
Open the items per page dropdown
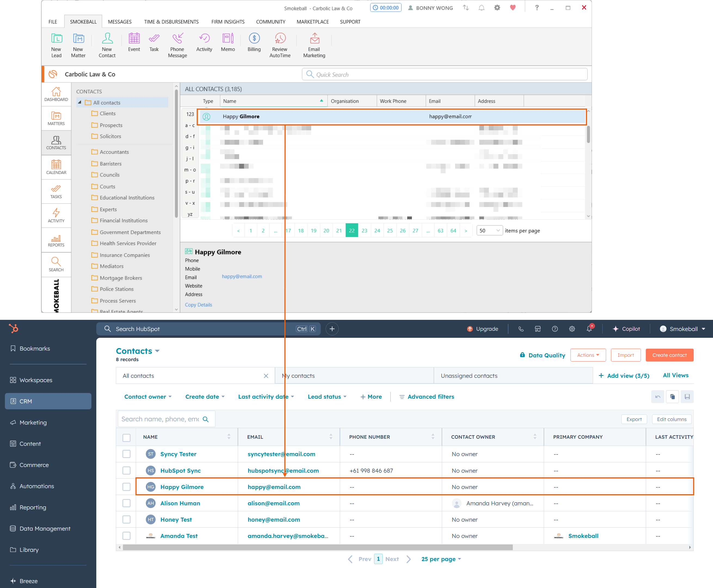[489, 231]
